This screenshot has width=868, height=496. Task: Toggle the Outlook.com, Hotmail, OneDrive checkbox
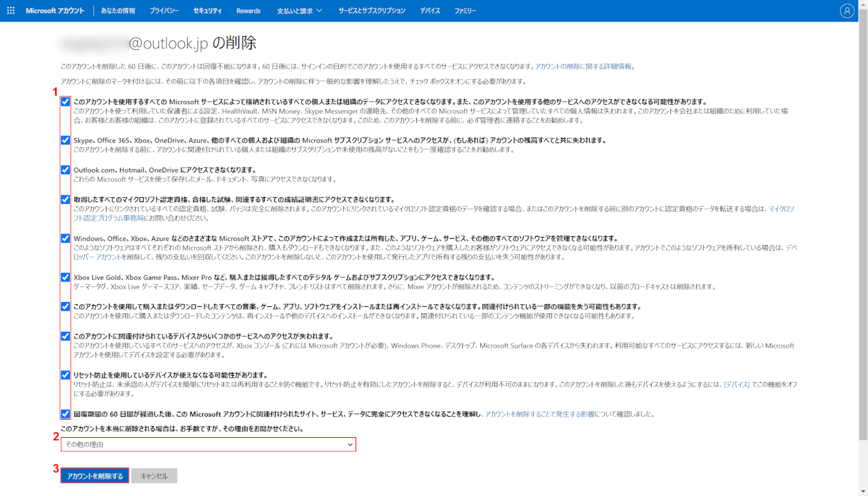(65, 169)
